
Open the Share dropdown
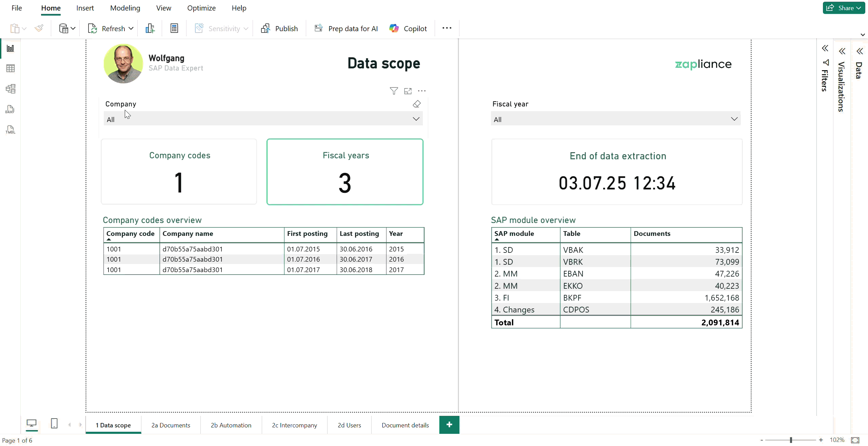(844, 8)
